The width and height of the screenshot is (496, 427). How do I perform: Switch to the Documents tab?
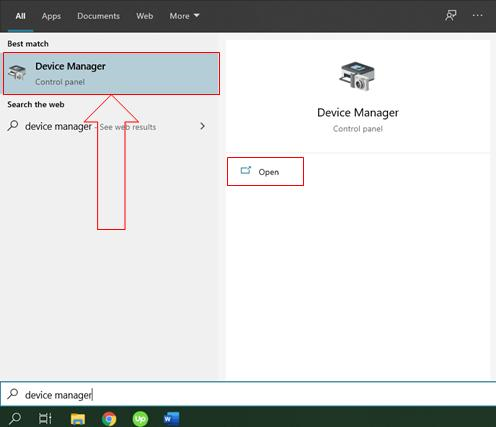click(98, 16)
